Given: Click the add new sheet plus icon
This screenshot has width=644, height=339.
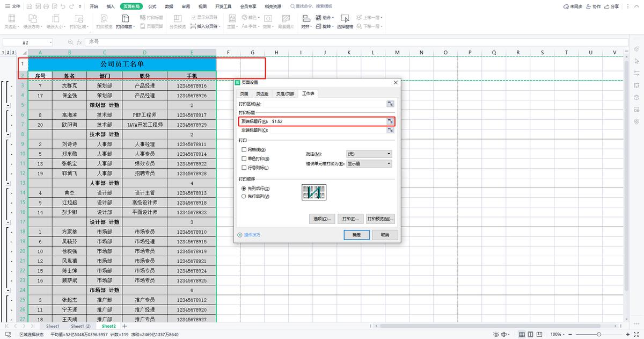Looking at the screenshot, I should (125, 326).
